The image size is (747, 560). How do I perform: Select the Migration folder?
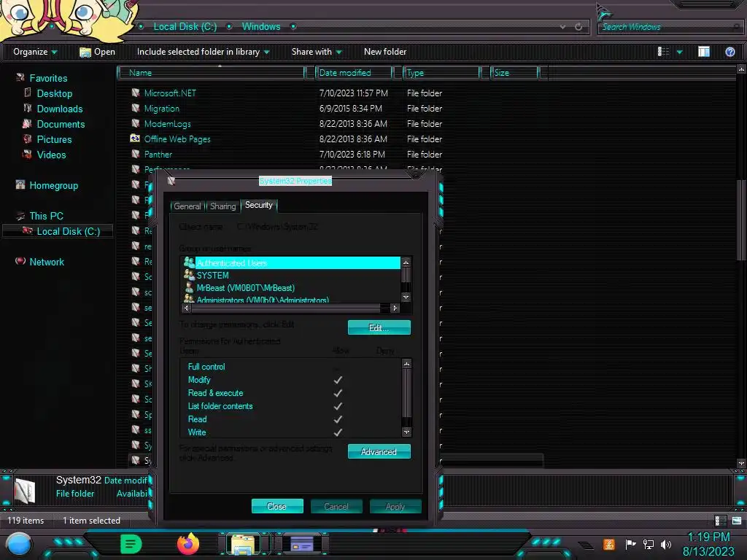click(x=162, y=108)
